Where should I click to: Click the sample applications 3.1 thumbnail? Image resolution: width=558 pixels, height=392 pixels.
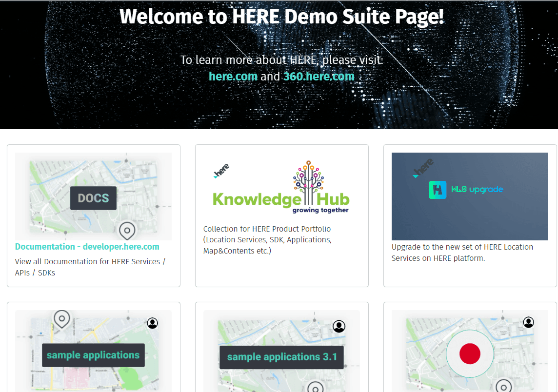coord(281,351)
